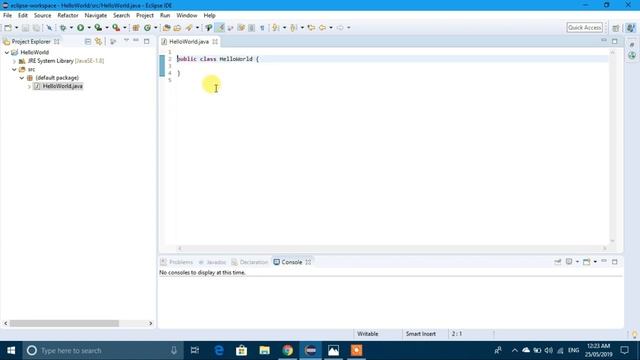The width and height of the screenshot is (640, 360).
Task: Click the Save icon in toolbar
Action: point(25,28)
